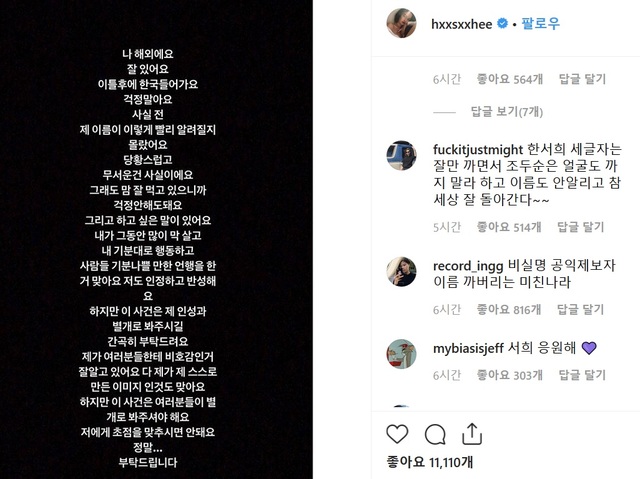Click the blue verified badge next to hxxsxxhee
Screen dimensions: 640x479
click(502, 24)
